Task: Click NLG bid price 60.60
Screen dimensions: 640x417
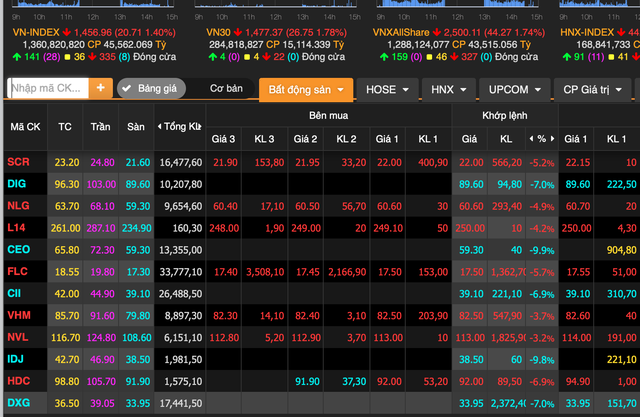Action: [389, 206]
